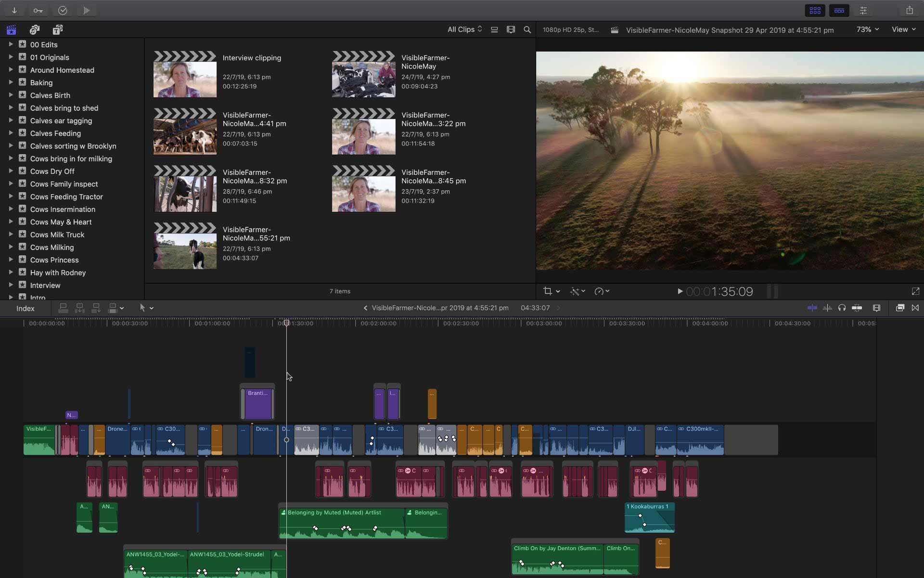This screenshot has height=578, width=924.
Task: Toggle skimming in the timeline
Action: coord(812,308)
